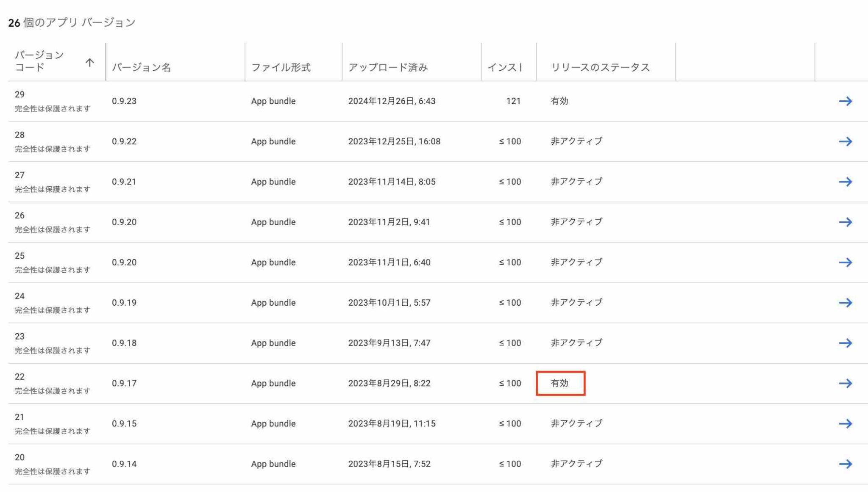The height and width of the screenshot is (492, 868).
Task: Open details arrow for version code 25
Action: [845, 263]
